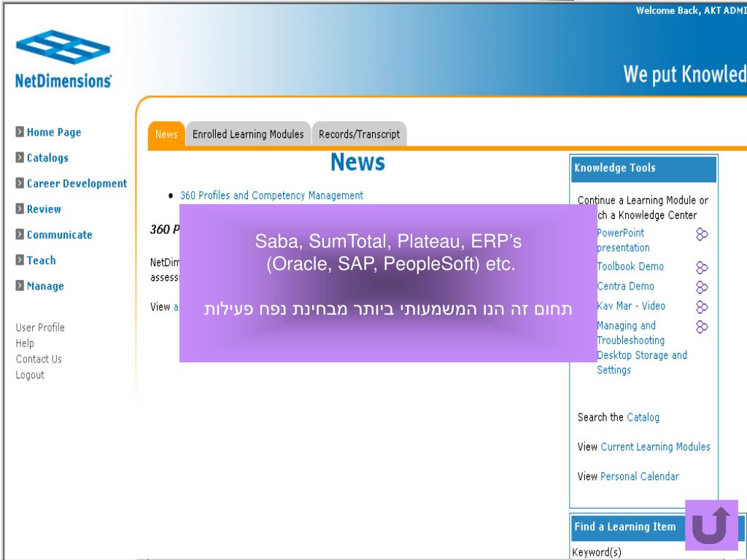
Task: Click the launch icon next to Toolbook Demo
Action: pos(702,268)
